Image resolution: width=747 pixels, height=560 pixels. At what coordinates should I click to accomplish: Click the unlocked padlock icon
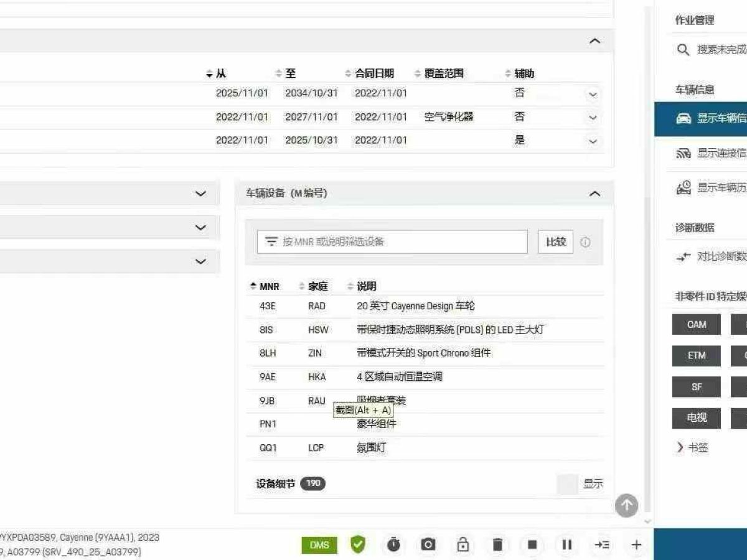click(463, 545)
